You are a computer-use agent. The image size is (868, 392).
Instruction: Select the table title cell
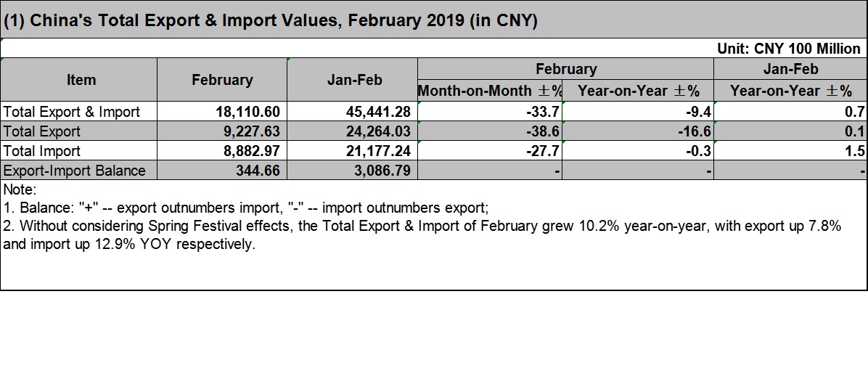433,20
